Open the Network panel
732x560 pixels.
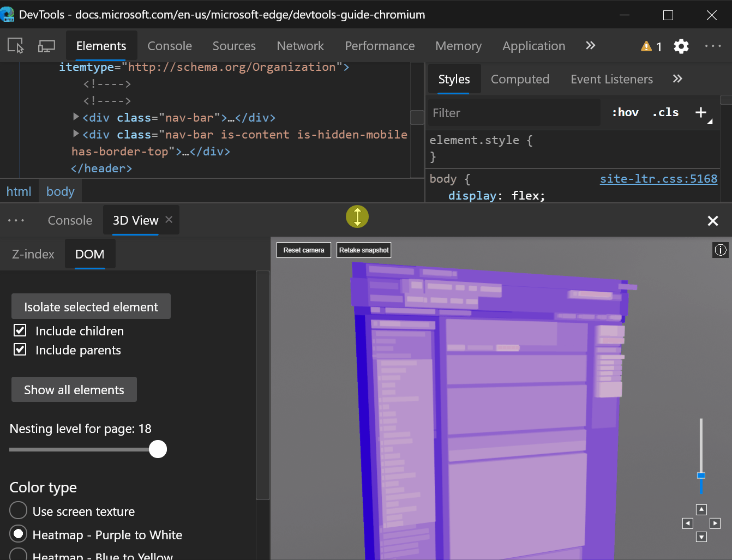300,46
